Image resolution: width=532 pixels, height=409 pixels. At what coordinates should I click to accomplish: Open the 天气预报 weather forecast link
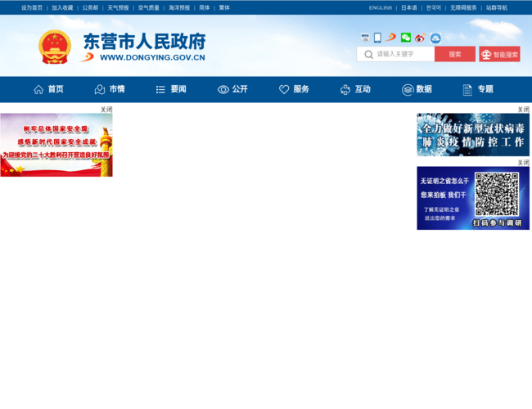(x=118, y=7)
